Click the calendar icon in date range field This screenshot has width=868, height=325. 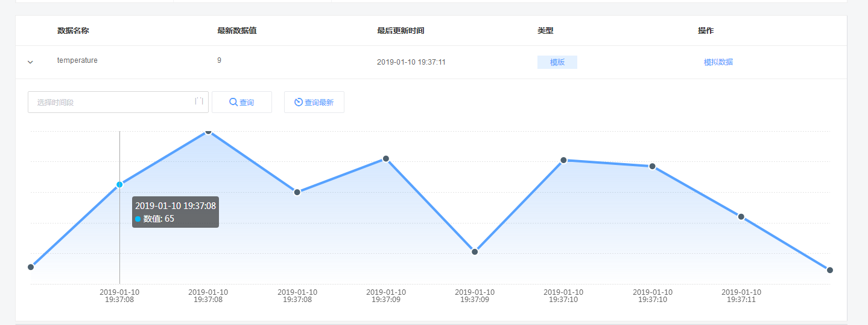tap(198, 101)
